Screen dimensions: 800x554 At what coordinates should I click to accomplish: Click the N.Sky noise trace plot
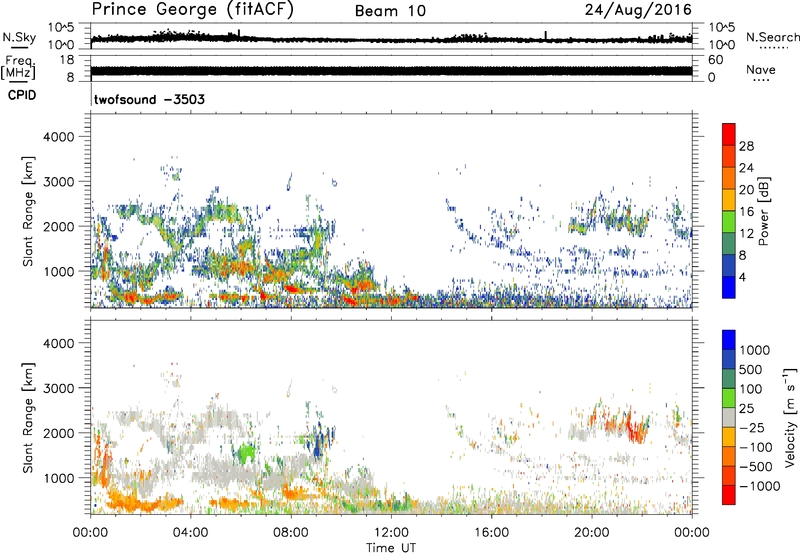(392, 38)
